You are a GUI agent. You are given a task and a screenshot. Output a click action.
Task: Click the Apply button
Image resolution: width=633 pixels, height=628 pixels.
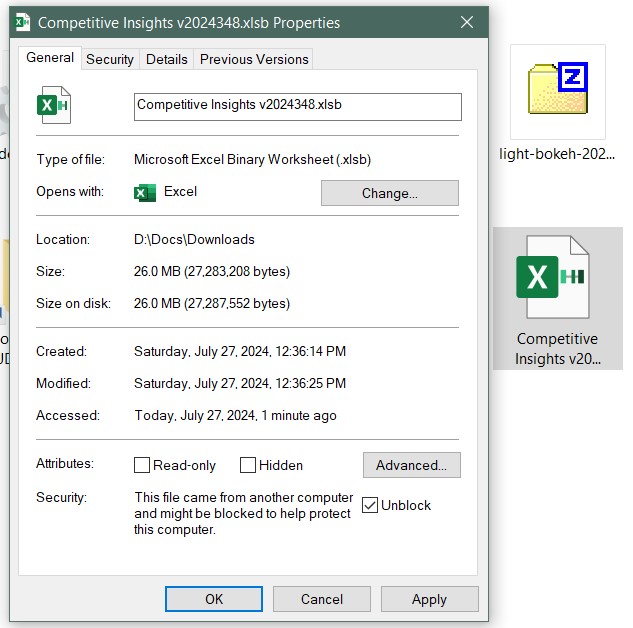point(429,599)
